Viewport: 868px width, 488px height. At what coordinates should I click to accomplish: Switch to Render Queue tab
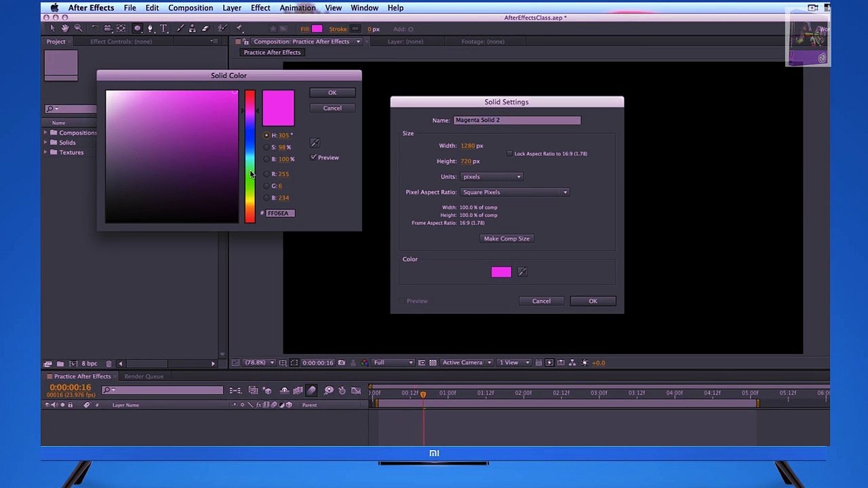tap(144, 376)
